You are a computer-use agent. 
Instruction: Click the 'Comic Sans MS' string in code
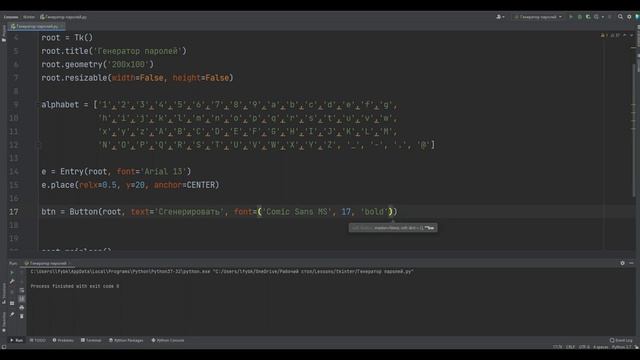(297, 212)
